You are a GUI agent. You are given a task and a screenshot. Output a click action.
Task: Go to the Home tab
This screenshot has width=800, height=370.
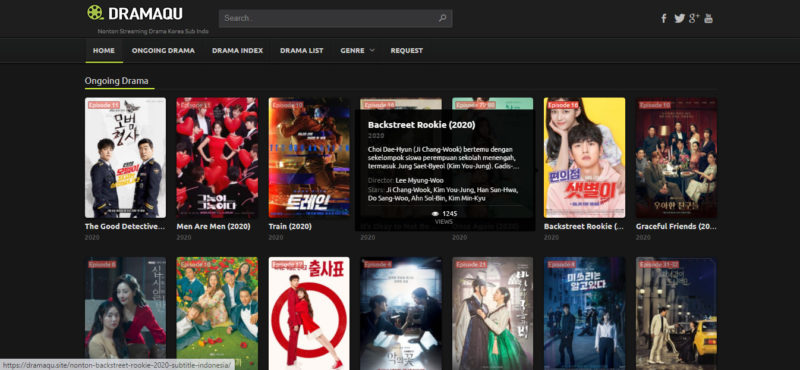(104, 51)
